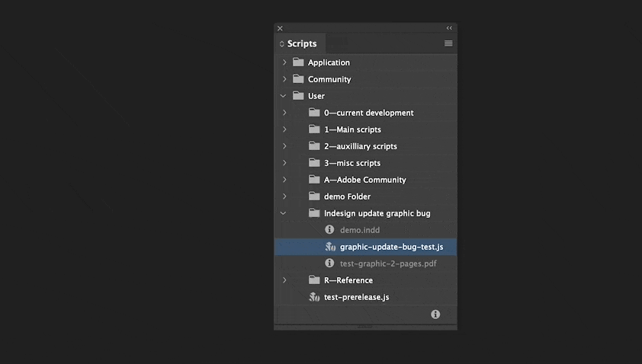This screenshot has height=364, width=642.
Task: Click the script icon beside graphic-update-bug-test.js
Action: click(330, 247)
